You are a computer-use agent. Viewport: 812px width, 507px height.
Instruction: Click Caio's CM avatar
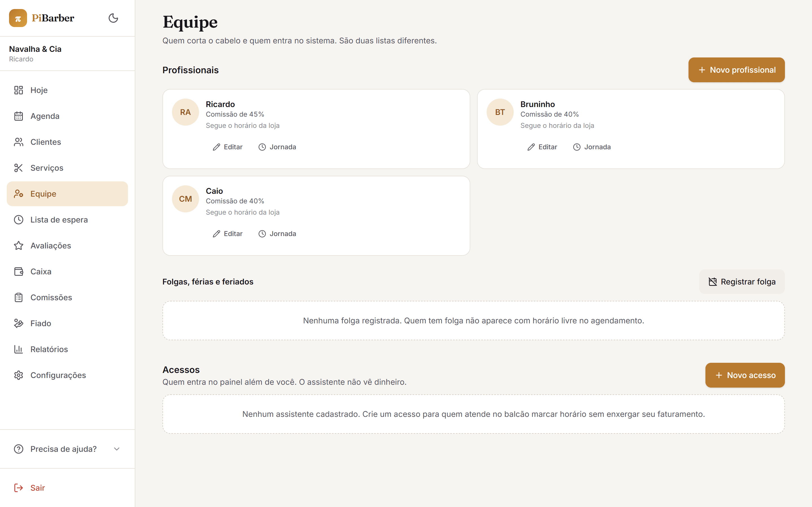click(x=186, y=199)
